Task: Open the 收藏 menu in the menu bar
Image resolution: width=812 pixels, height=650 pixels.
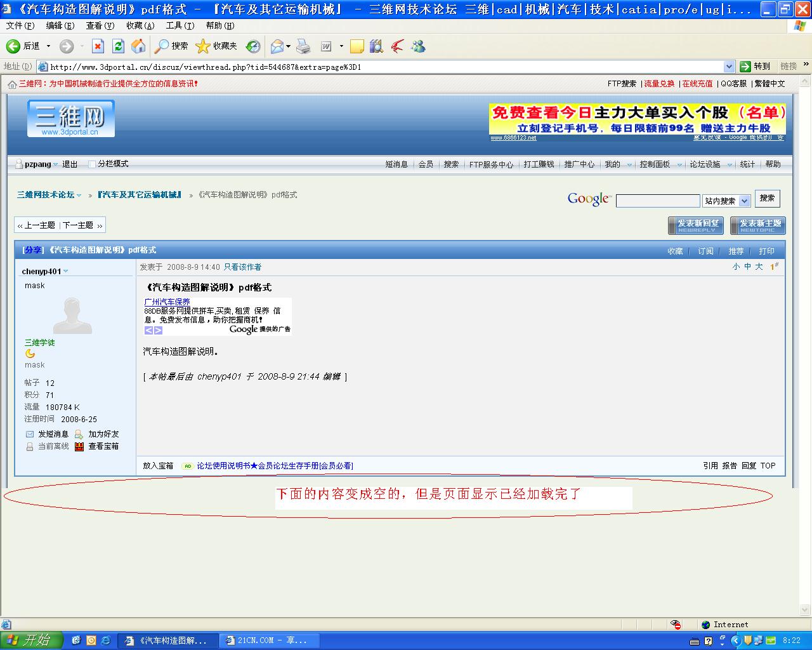Action: [140, 26]
